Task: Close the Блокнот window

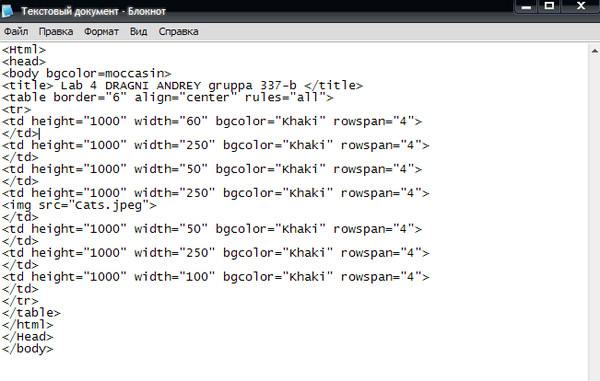Action: pos(580,6)
